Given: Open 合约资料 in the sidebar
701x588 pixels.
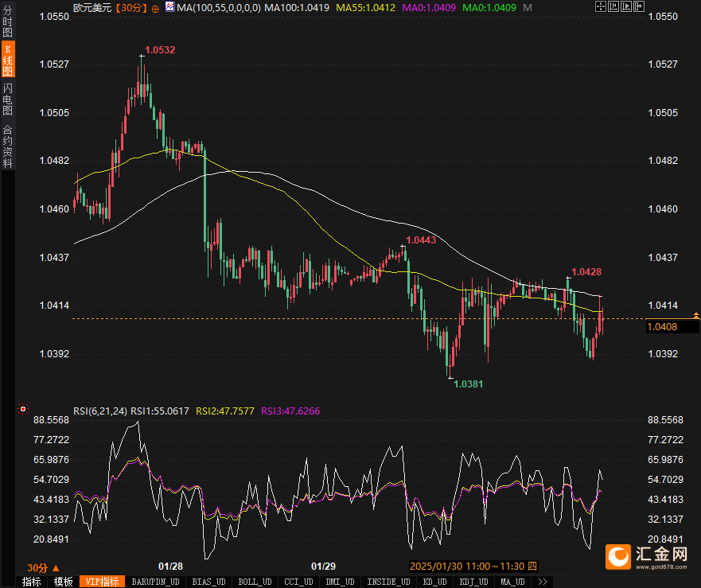Looking at the screenshot, I should [8, 146].
